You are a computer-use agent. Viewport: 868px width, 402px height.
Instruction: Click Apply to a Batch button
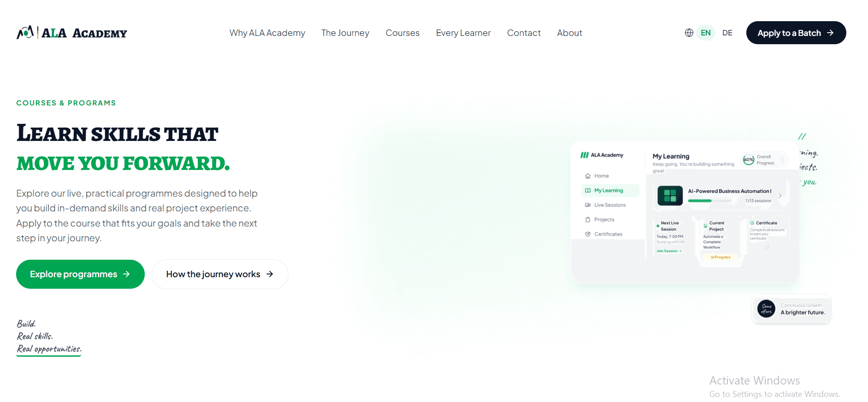(x=796, y=33)
